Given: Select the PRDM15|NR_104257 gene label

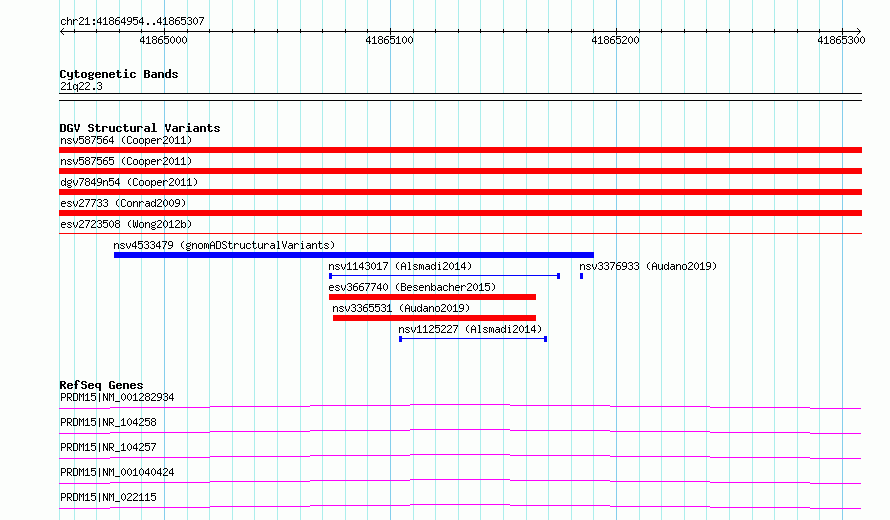Looking at the screenshot, I should [108, 447].
